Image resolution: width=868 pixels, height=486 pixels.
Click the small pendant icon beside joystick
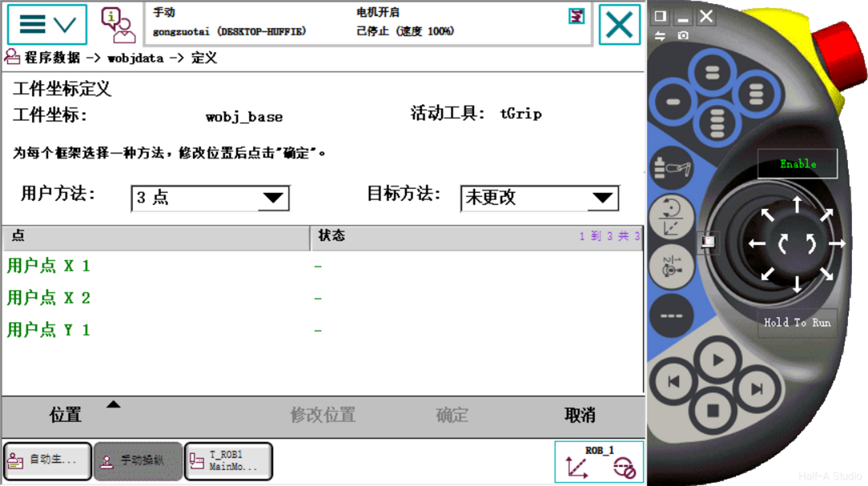point(707,242)
